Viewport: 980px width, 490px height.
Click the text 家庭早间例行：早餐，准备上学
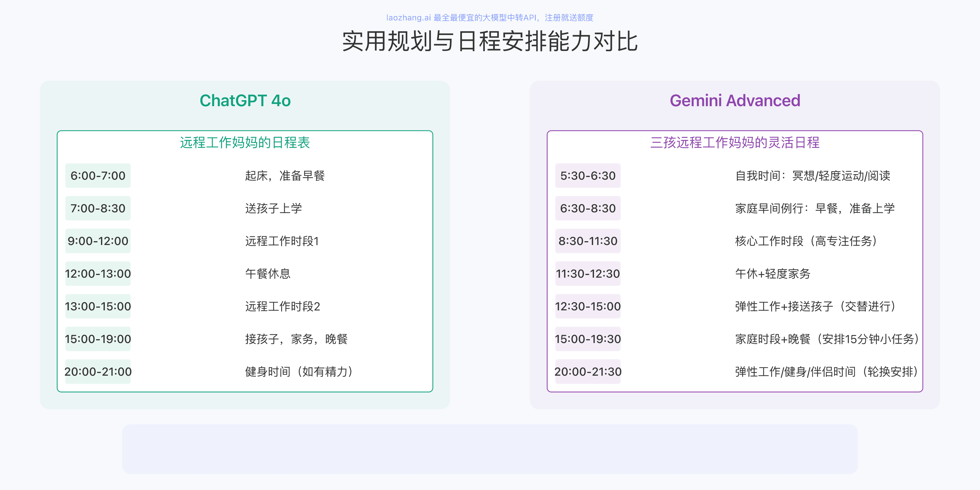815,209
